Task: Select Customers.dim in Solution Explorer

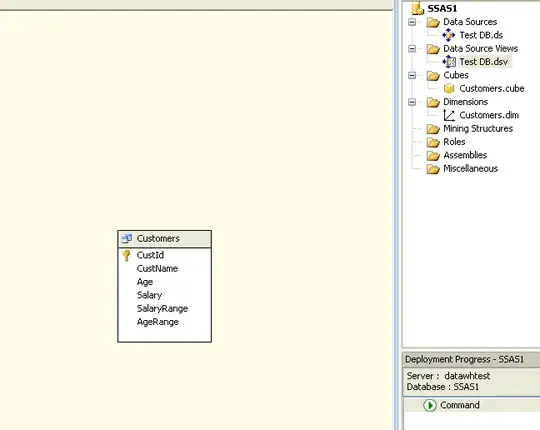Action: [x=489, y=115]
